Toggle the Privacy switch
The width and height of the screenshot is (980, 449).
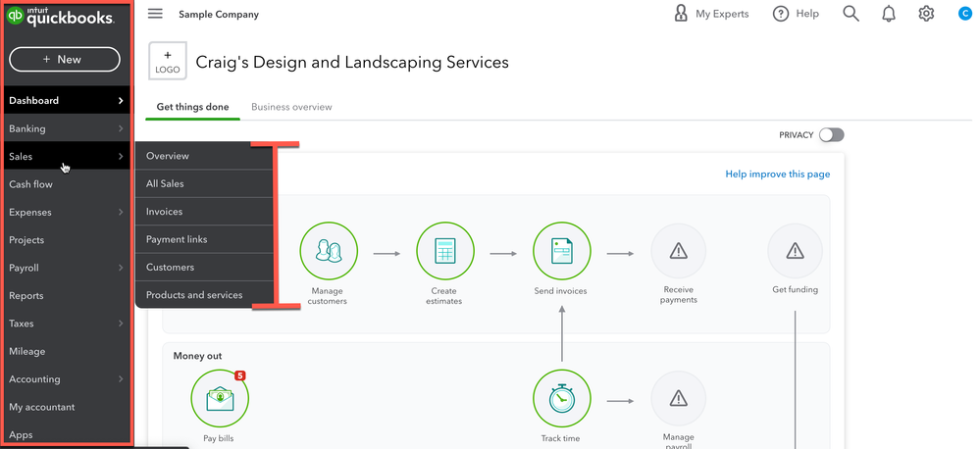click(831, 135)
